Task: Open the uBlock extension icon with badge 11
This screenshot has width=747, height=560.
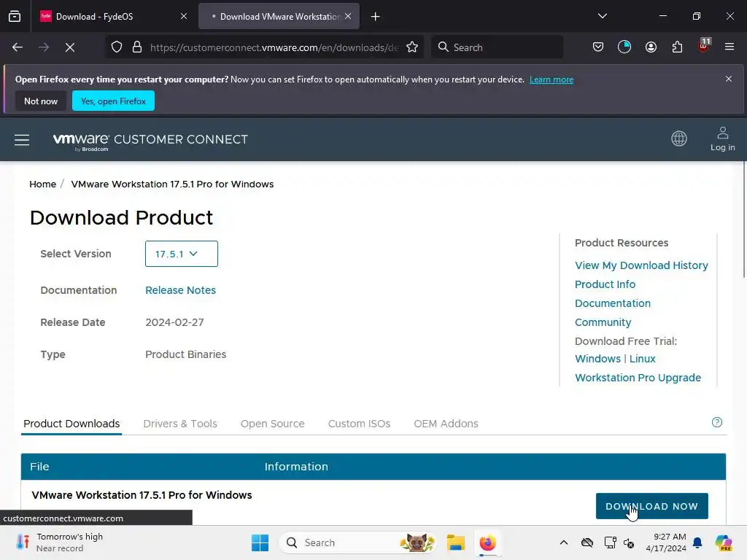Action: 704,46
